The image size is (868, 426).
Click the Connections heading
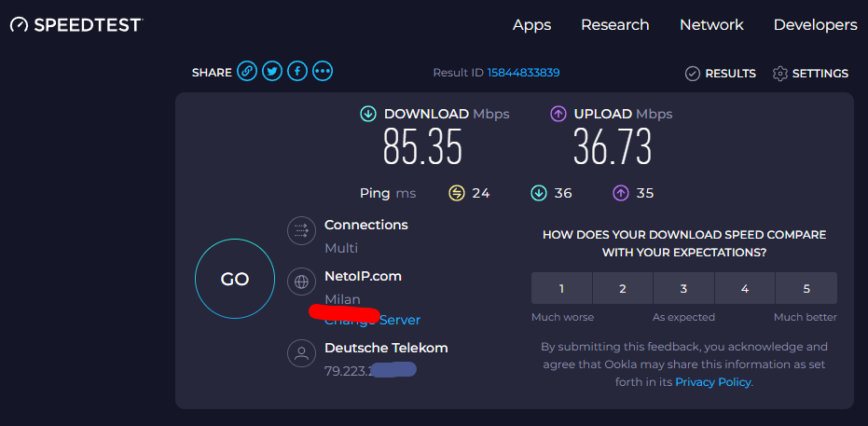point(365,226)
